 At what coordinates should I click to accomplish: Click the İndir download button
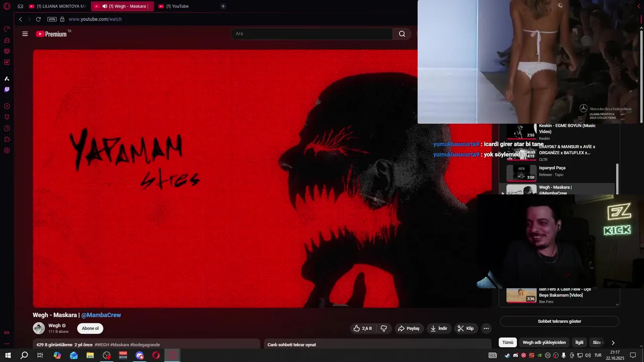pos(438,328)
